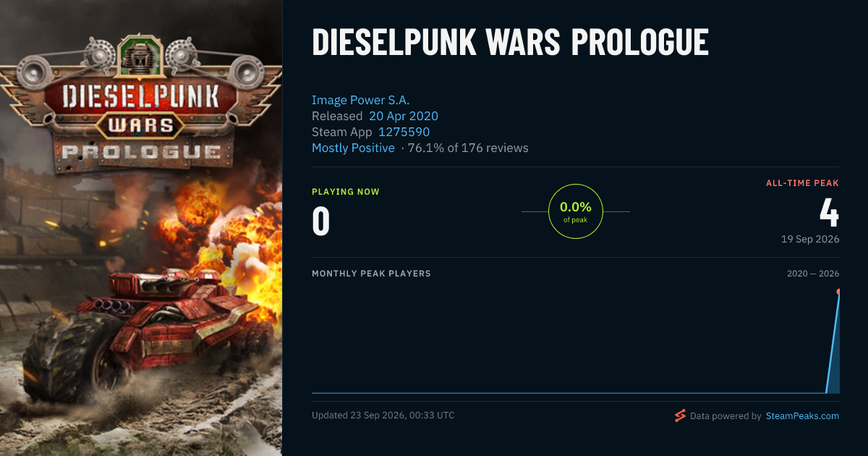Click the red peak marker on chart
868x456 pixels.
(838, 292)
